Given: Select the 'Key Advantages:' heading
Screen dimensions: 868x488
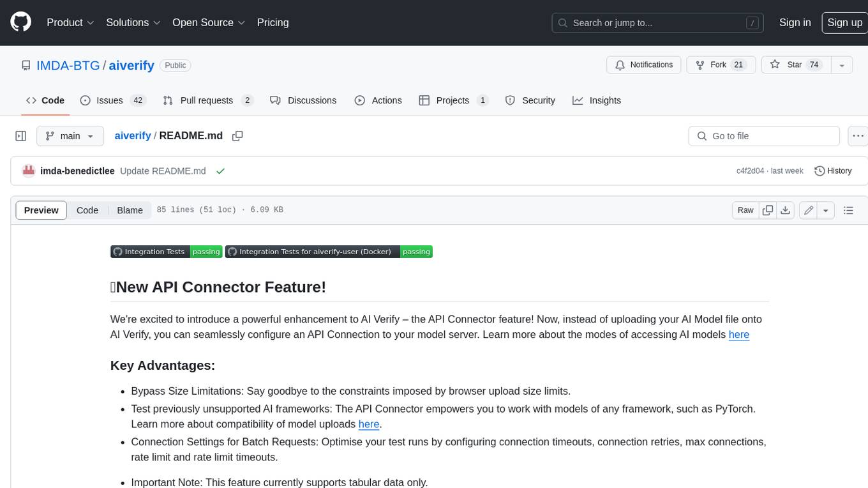Looking at the screenshot, I should [163, 365].
